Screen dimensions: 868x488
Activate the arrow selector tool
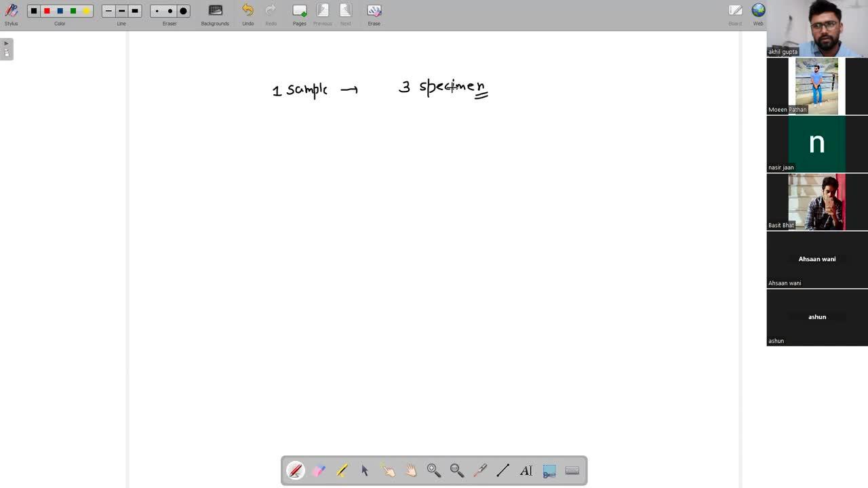pos(365,470)
